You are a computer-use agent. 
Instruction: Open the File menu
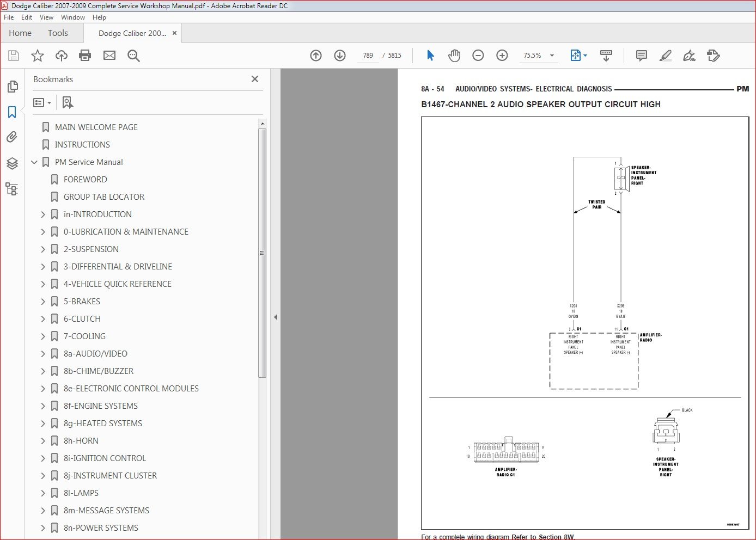9,17
